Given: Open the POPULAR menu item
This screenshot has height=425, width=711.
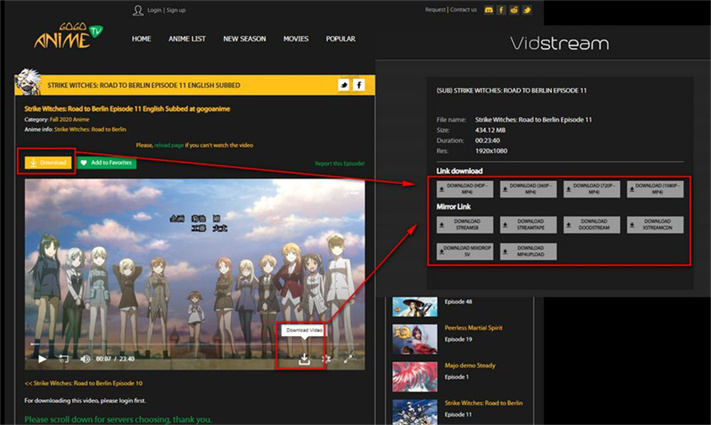Looking at the screenshot, I should pos(341,39).
